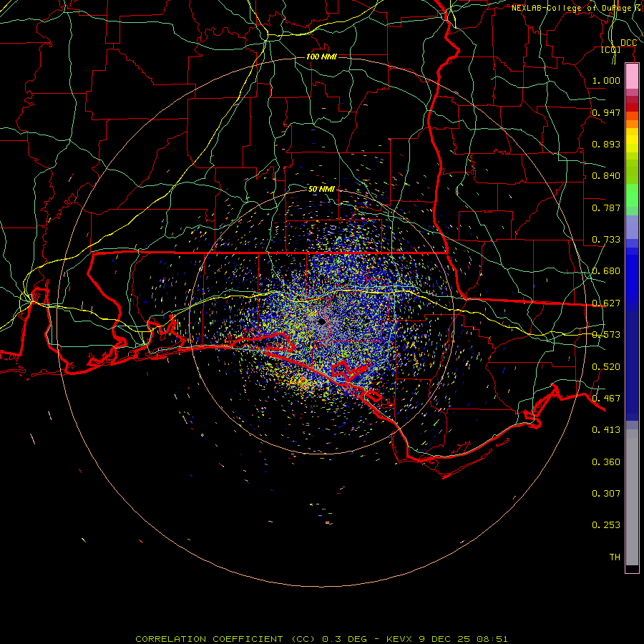Click the 0.360 legend value
644x644 pixels.
click(x=606, y=462)
